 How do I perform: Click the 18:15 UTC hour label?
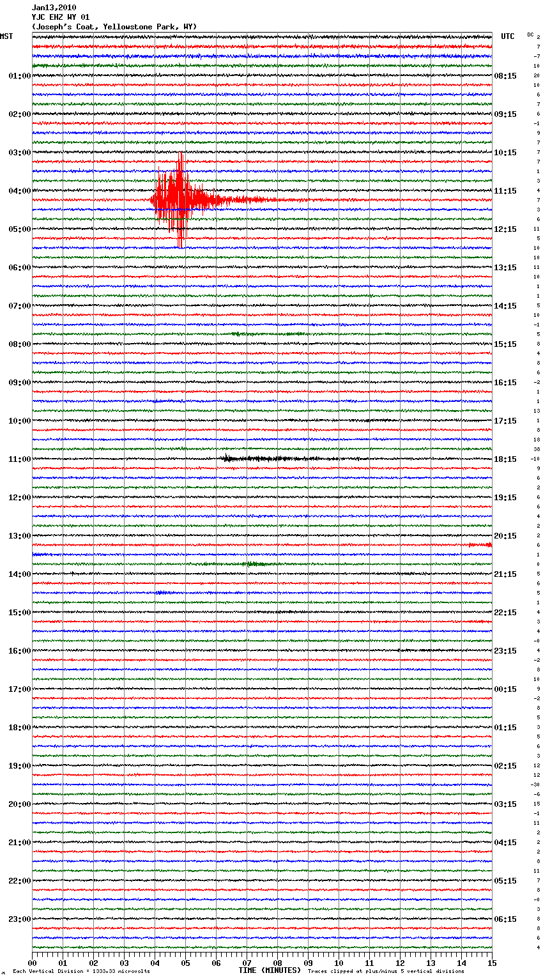click(x=505, y=459)
